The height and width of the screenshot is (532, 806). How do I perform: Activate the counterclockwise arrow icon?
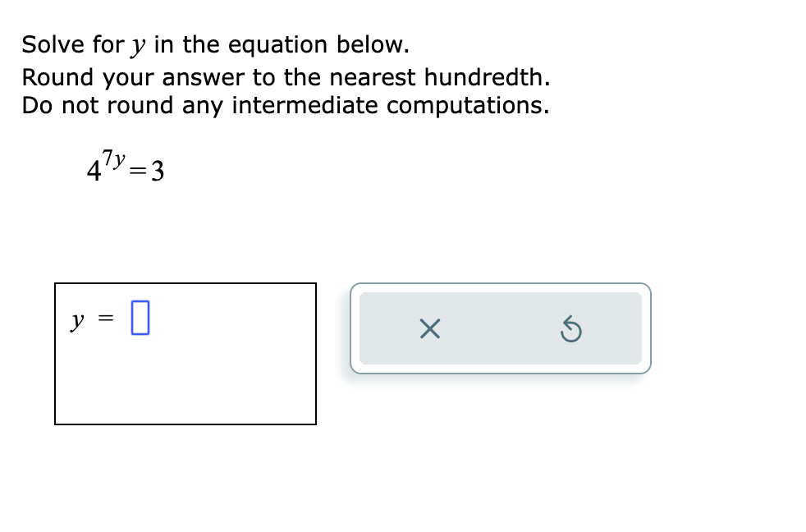573,329
